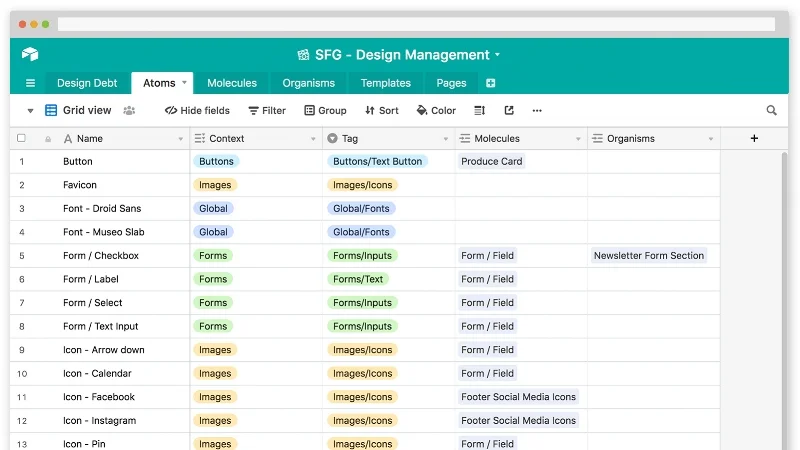This screenshot has width=800, height=450.
Task: Toggle the select-all rows checkbox
Action: (x=21, y=138)
